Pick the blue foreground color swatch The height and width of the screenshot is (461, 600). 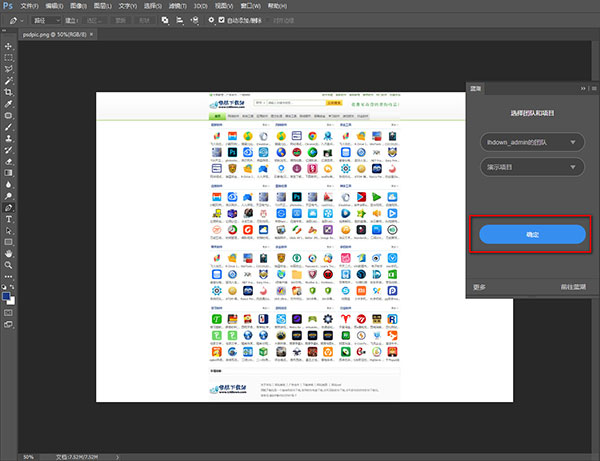(6, 296)
